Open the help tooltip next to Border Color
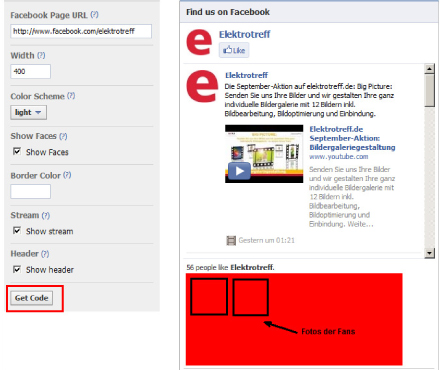 point(67,175)
